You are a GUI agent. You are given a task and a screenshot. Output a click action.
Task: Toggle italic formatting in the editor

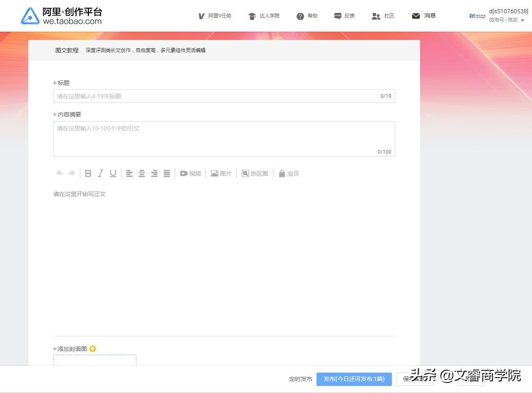100,173
